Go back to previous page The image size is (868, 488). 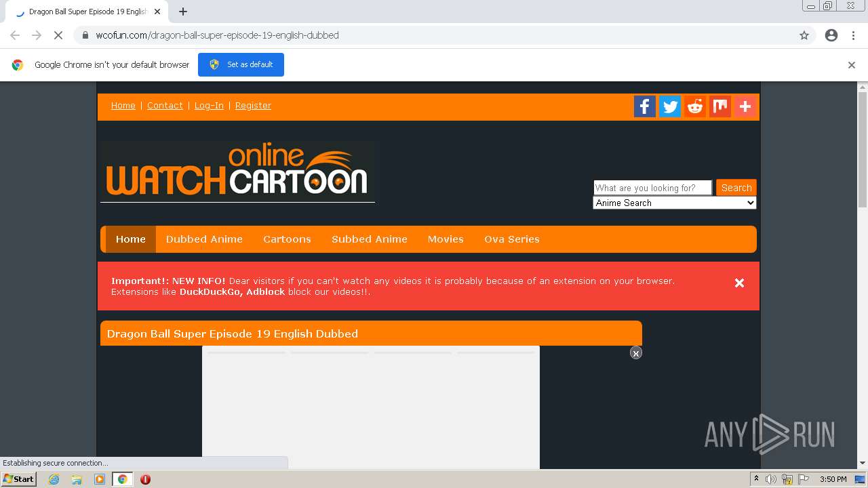15,35
